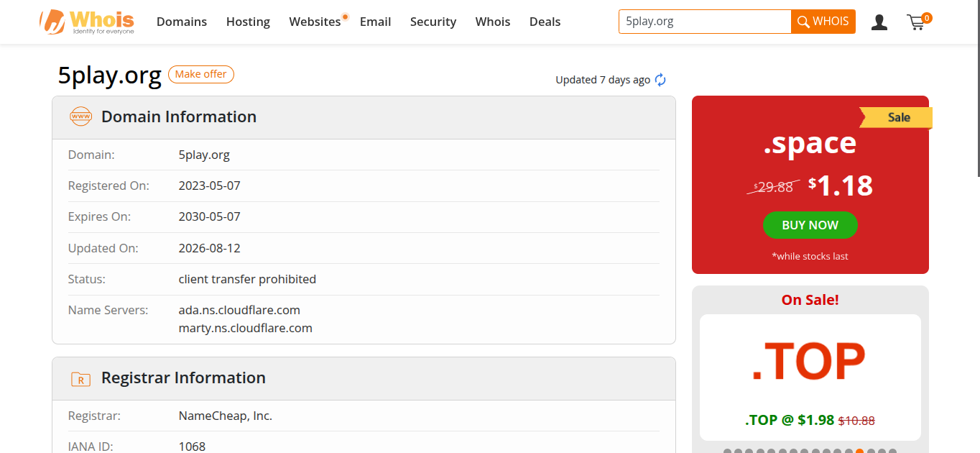Click the Expires On: label
Viewport: 980px width, 453px height.
click(99, 216)
